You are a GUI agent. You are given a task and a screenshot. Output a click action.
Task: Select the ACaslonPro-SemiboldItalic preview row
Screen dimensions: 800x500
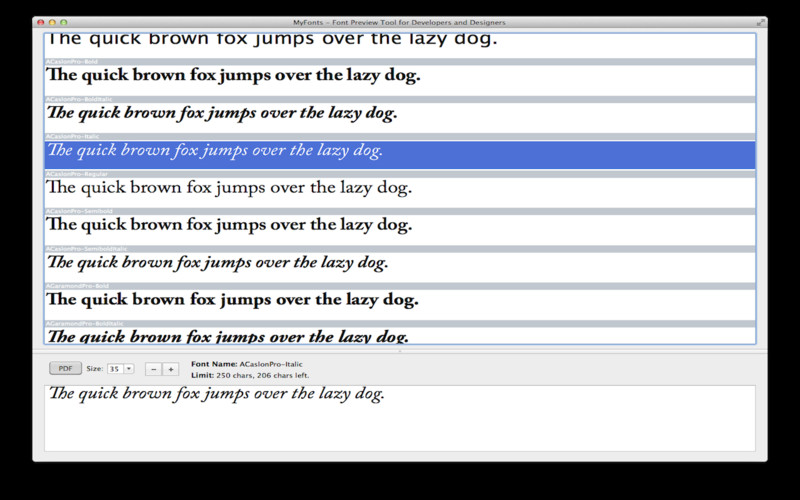(400, 267)
